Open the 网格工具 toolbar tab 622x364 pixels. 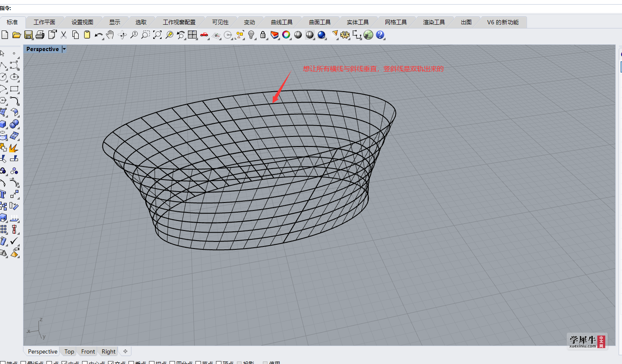[396, 22]
